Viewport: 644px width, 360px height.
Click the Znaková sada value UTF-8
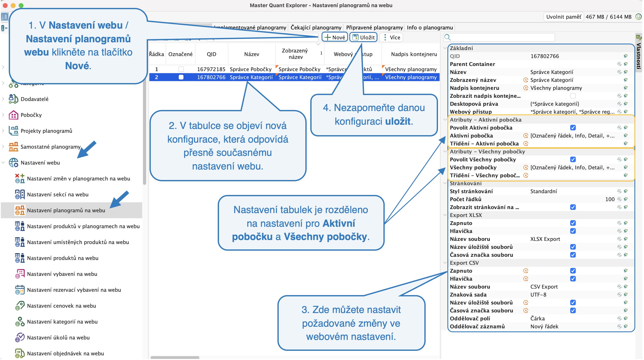538,294
